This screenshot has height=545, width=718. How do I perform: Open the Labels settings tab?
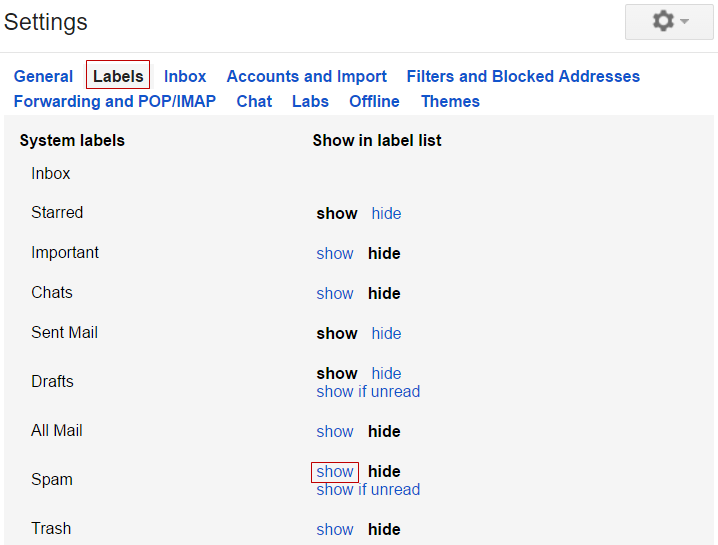[118, 76]
